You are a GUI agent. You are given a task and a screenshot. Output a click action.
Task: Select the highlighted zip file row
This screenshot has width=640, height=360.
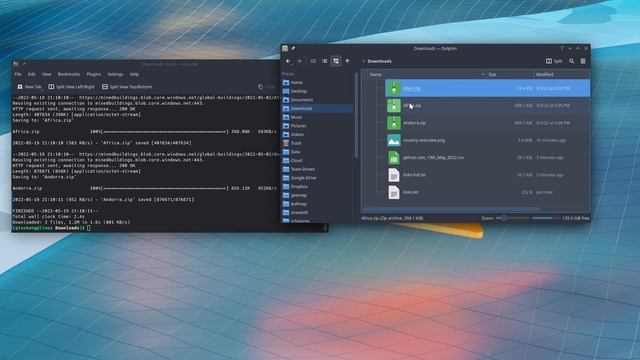coord(487,88)
